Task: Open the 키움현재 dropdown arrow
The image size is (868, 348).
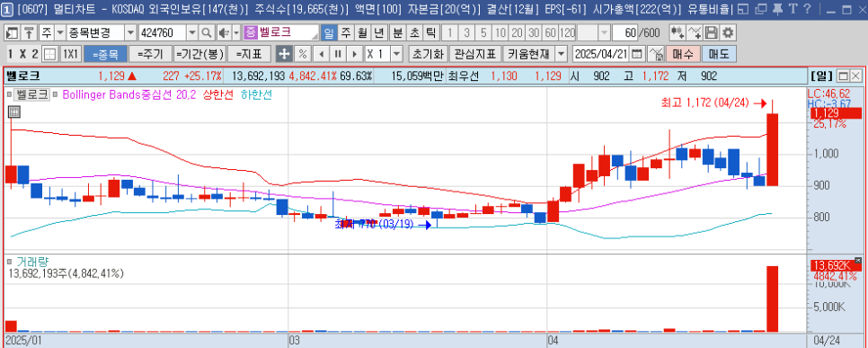Action: click(562, 54)
